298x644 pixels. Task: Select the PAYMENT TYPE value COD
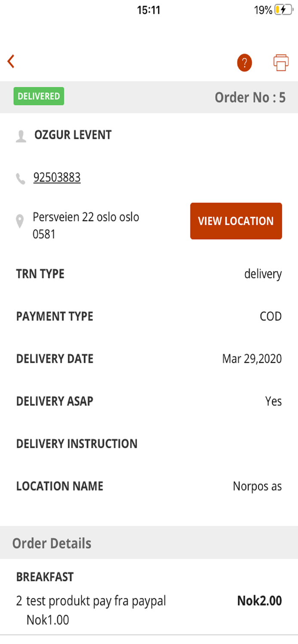pos(270,316)
